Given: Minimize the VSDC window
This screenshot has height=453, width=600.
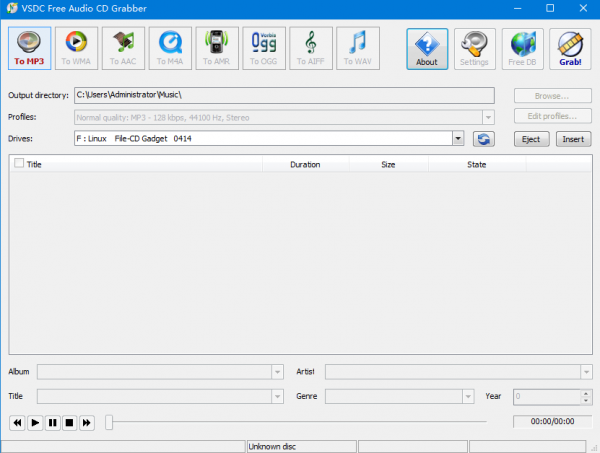Looking at the screenshot, I should (517, 8).
